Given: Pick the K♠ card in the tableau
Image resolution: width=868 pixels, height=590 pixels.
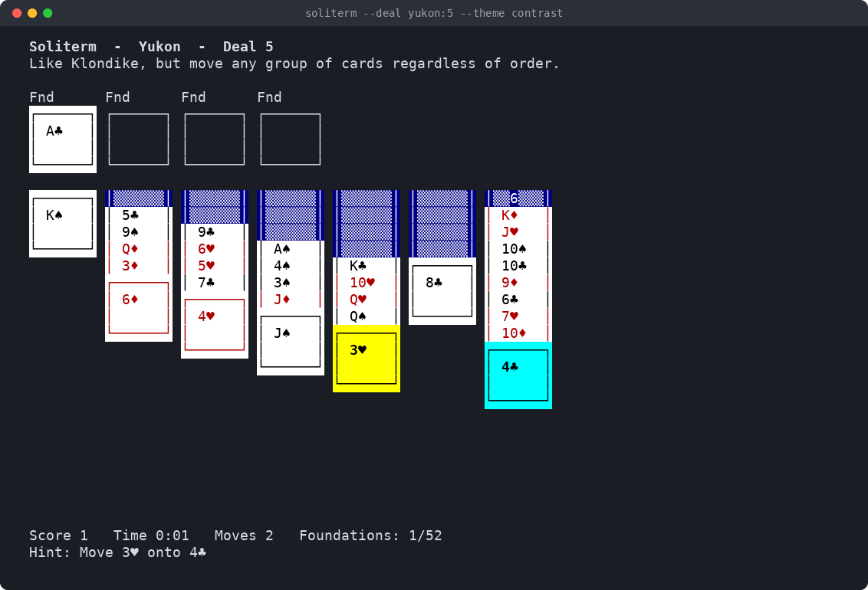Looking at the screenshot, I should click(x=63, y=224).
